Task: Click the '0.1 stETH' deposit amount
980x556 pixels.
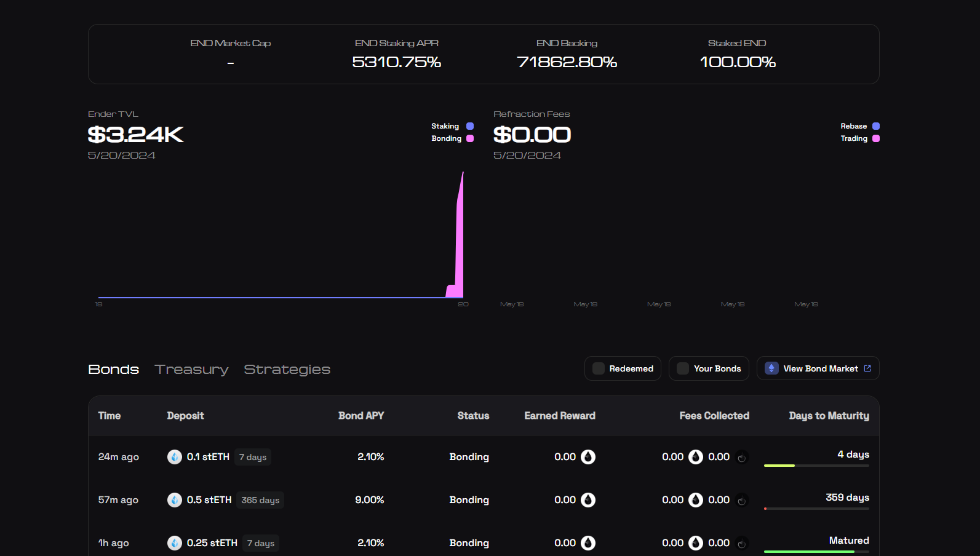Action: [x=208, y=457]
